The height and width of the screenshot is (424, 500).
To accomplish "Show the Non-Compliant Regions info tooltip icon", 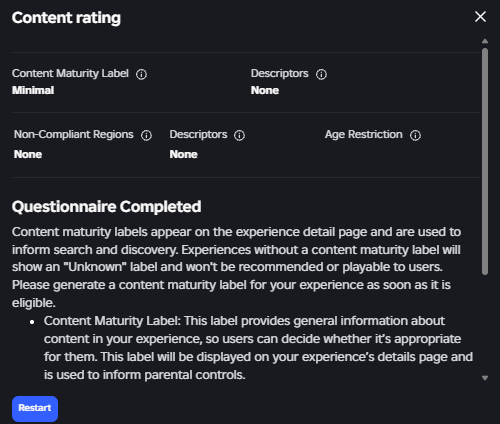I will click(146, 135).
